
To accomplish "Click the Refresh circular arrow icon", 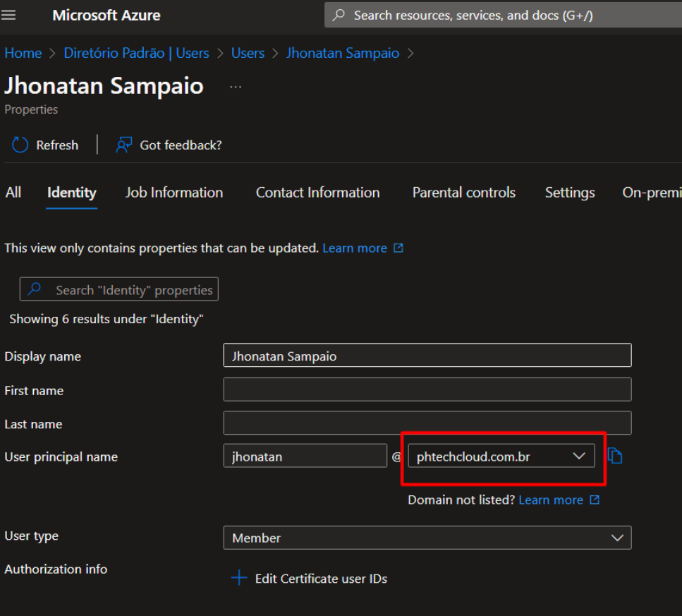I will [x=20, y=145].
